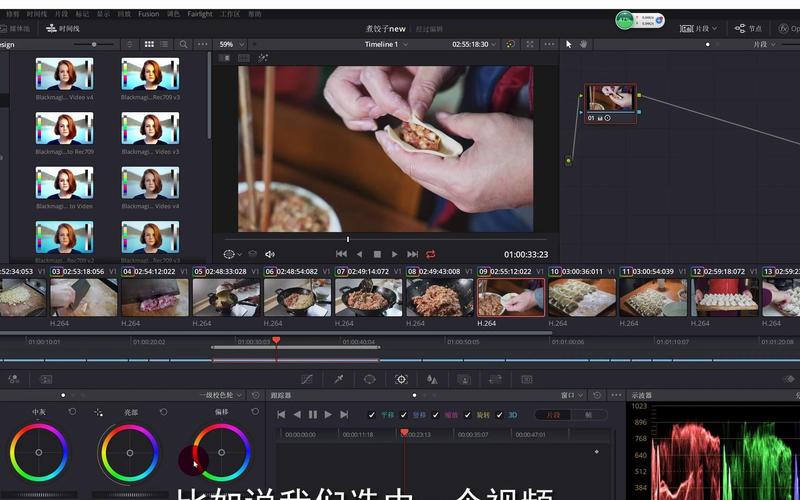Open the Timeline 1 selector dropdown
The height and width of the screenshot is (500, 800).
pyautogui.click(x=386, y=44)
